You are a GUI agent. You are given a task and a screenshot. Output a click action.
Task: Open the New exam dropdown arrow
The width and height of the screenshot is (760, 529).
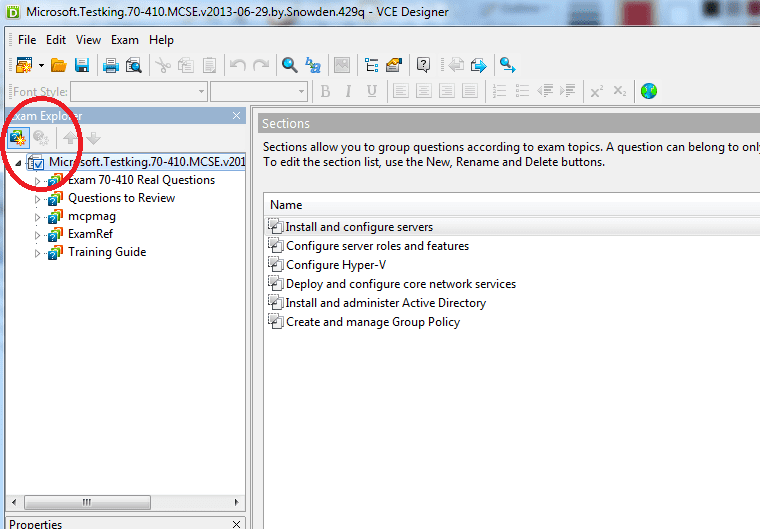pyautogui.click(x=41, y=65)
